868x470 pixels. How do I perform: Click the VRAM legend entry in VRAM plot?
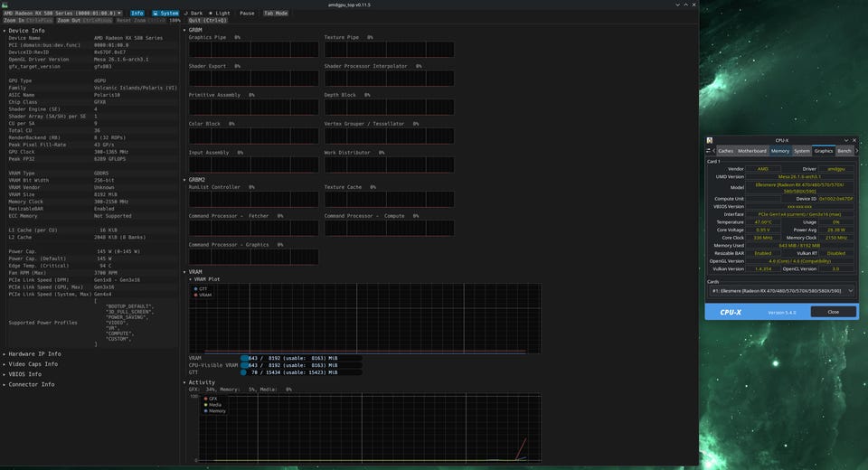pos(203,295)
